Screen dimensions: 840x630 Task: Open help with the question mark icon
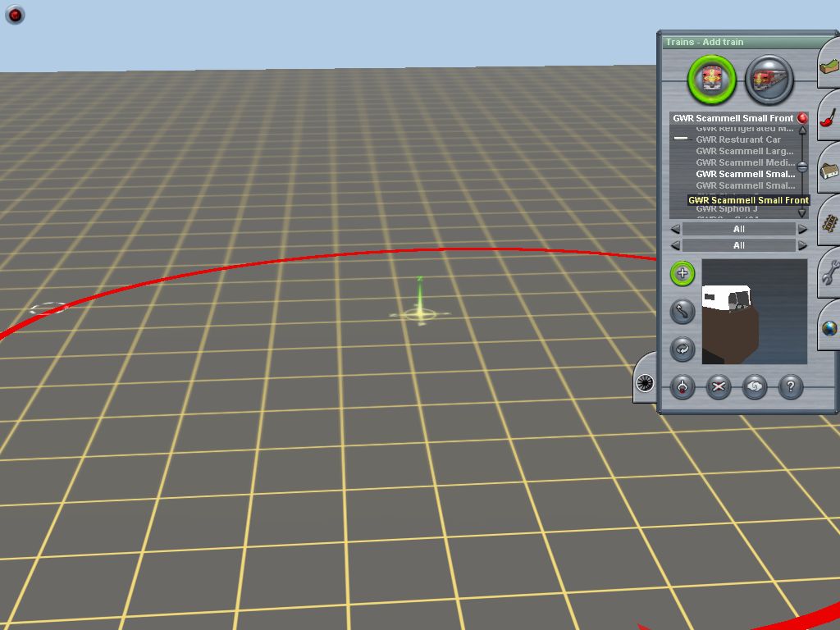tap(790, 387)
